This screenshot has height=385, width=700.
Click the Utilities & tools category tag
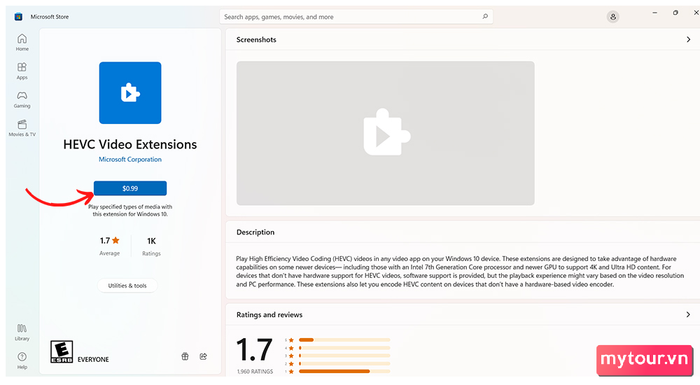coord(127,285)
